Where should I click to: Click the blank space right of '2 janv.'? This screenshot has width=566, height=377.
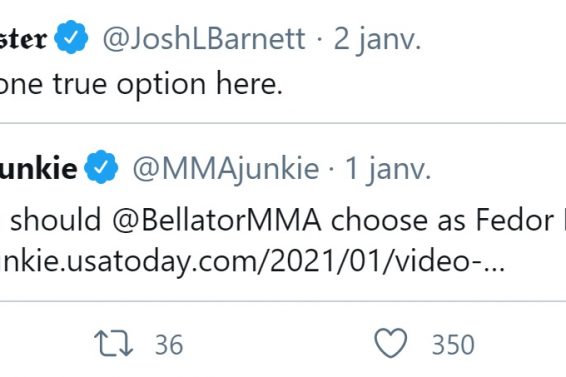[493, 39]
